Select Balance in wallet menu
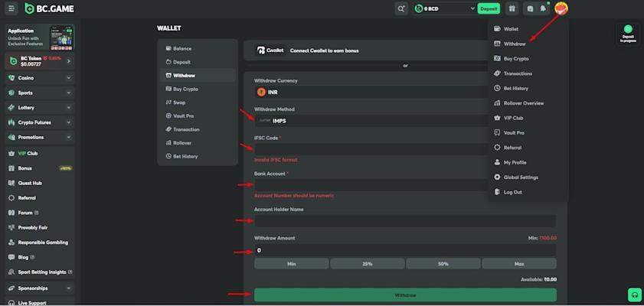The width and height of the screenshot is (644, 306). (198, 48)
